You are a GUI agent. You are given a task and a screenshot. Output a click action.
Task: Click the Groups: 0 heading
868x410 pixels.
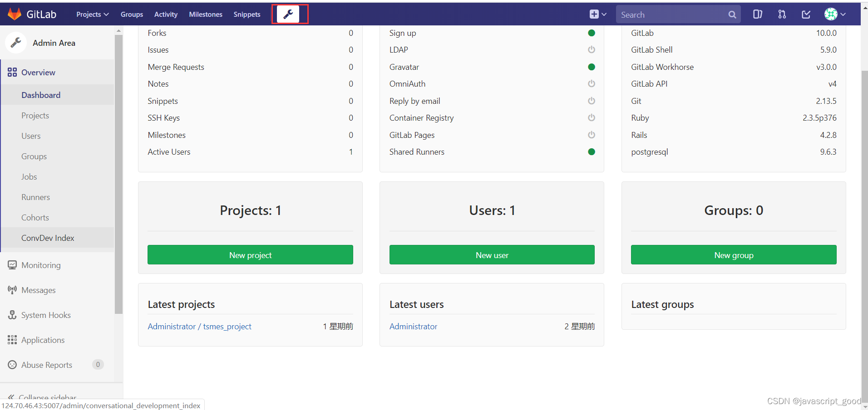click(x=734, y=210)
